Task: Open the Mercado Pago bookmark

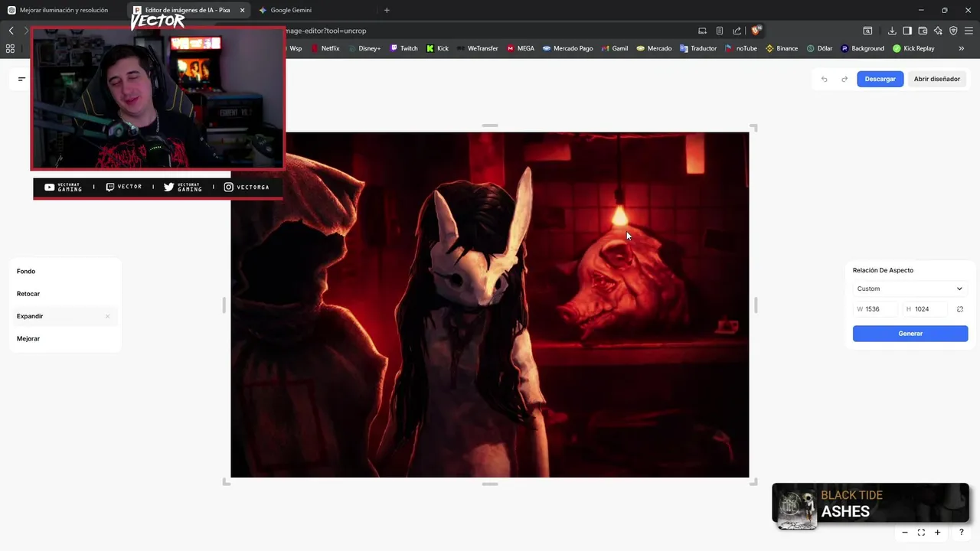Action: coord(567,48)
